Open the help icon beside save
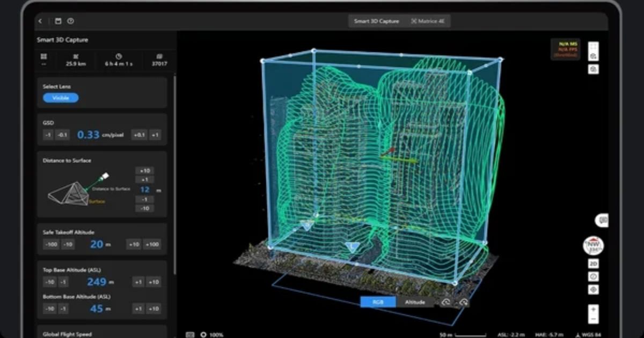The height and width of the screenshot is (338, 644). pos(70,21)
